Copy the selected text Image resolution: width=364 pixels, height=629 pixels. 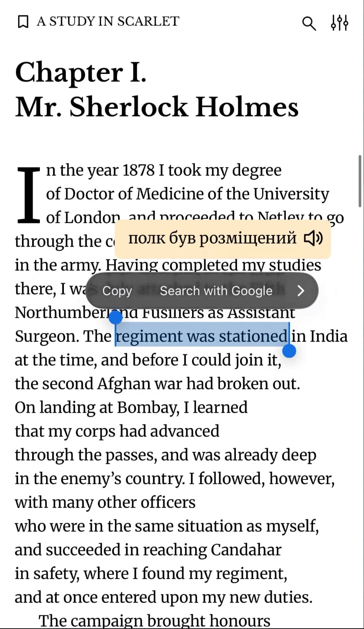(117, 291)
